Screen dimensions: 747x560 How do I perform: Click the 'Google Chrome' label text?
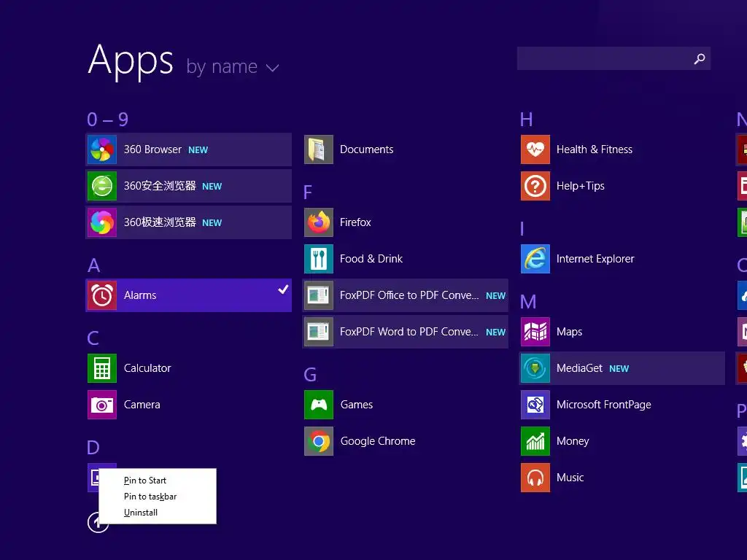point(378,441)
